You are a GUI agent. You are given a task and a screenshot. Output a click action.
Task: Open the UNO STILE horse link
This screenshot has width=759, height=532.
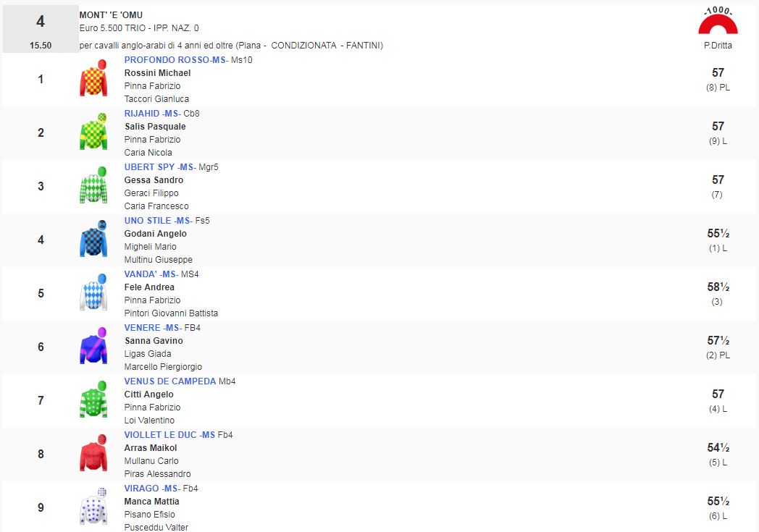click(x=158, y=221)
